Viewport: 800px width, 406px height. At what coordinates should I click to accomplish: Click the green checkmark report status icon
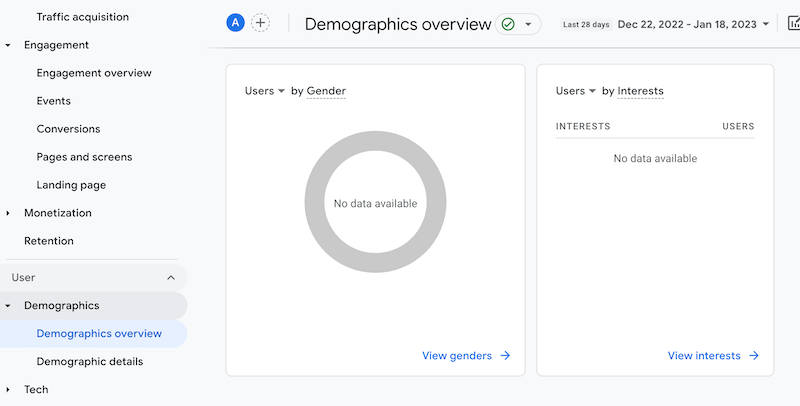click(x=508, y=24)
